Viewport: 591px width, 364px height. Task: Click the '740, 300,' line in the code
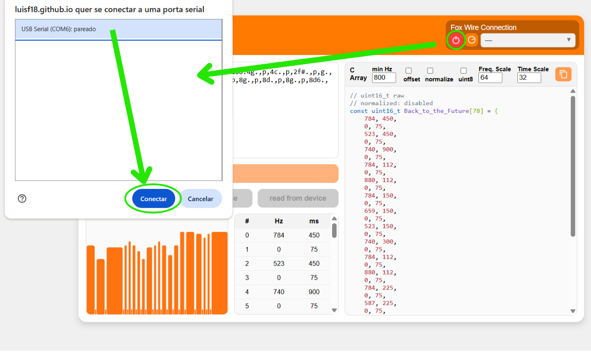click(381, 242)
